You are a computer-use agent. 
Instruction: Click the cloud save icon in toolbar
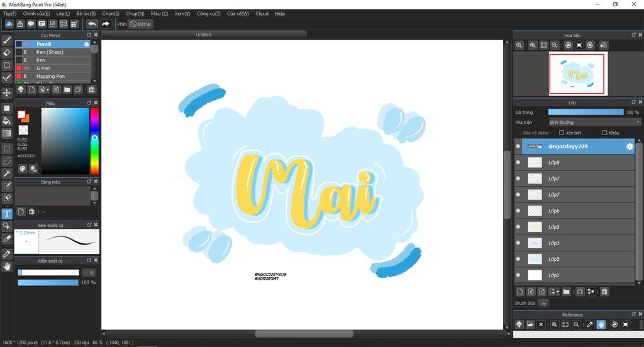[x=9, y=24]
